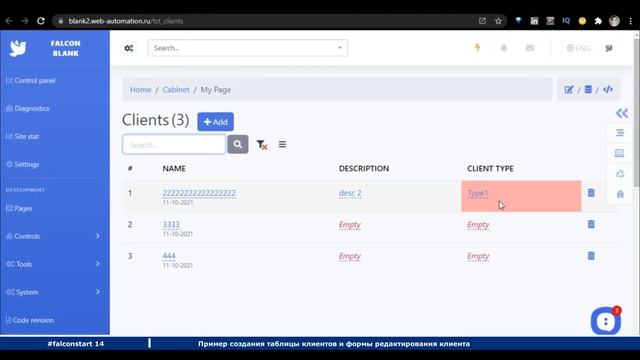Edit the Empty client type of client 3333
This screenshot has height=360, width=640.
click(x=478, y=224)
